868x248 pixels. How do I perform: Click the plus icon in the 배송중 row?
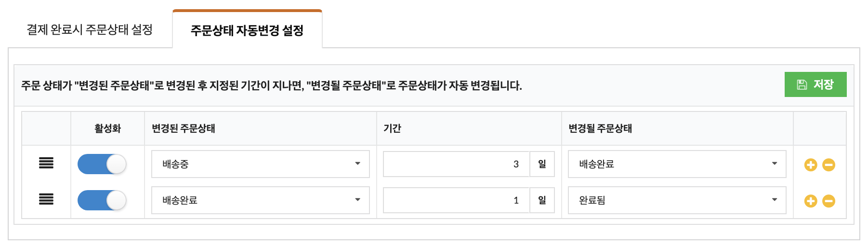811,165
